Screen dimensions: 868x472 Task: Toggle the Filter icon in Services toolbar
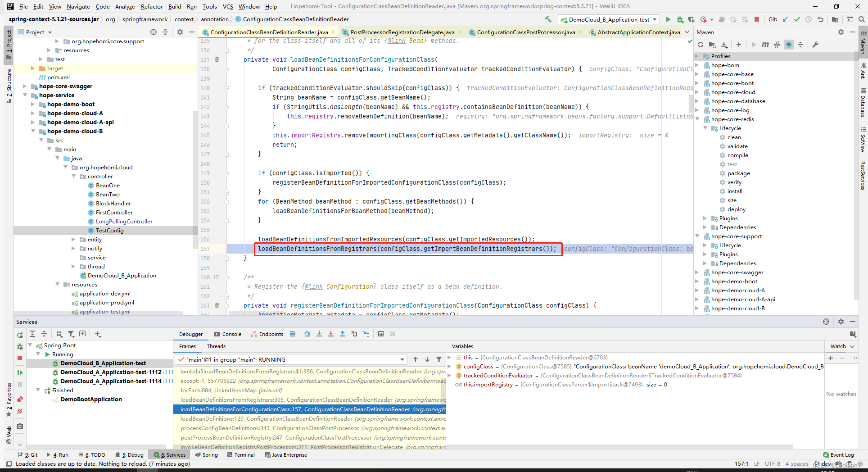pyautogui.click(x=71, y=334)
